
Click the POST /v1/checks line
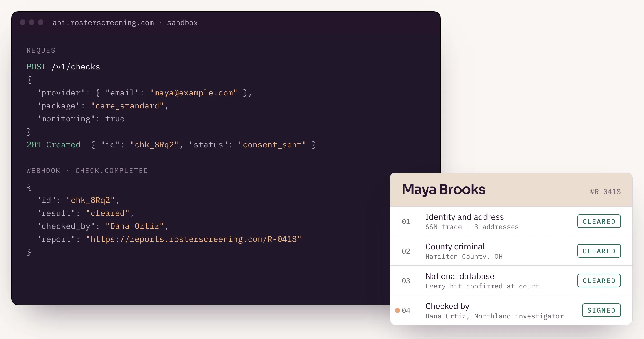click(63, 67)
